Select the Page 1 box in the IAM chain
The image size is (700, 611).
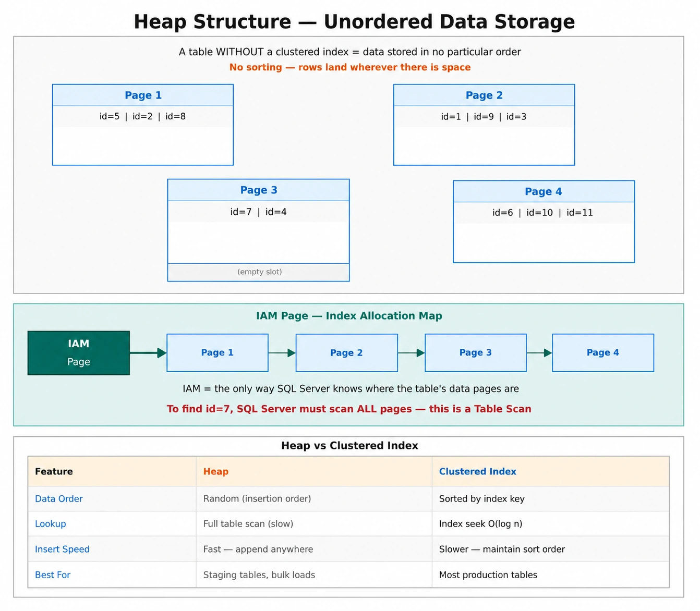(x=218, y=353)
